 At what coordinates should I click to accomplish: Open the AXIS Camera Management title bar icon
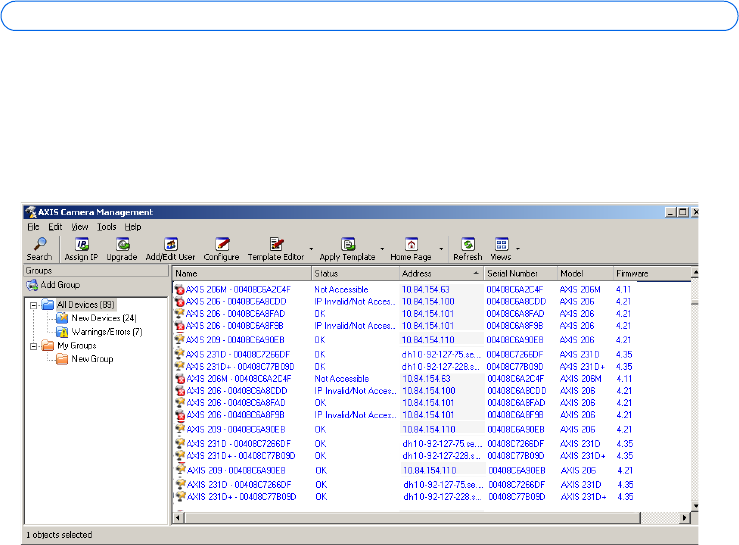(x=31, y=212)
